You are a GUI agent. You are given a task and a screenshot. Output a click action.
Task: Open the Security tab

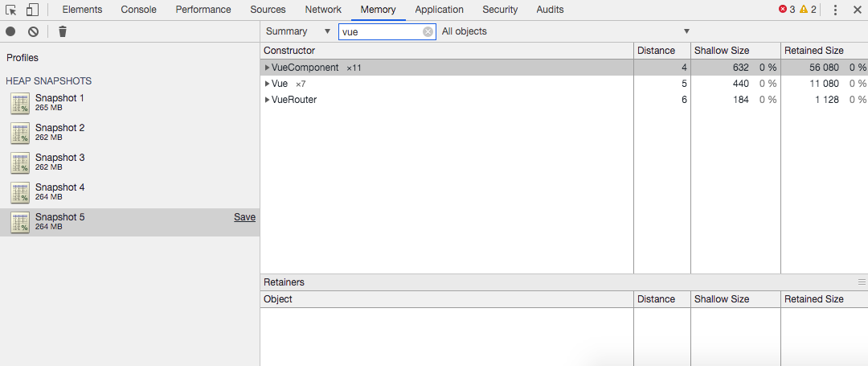point(500,10)
